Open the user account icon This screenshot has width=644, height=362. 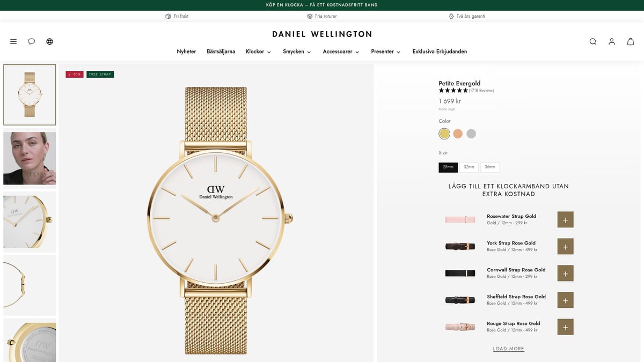pyautogui.click(x=612, y=41)
